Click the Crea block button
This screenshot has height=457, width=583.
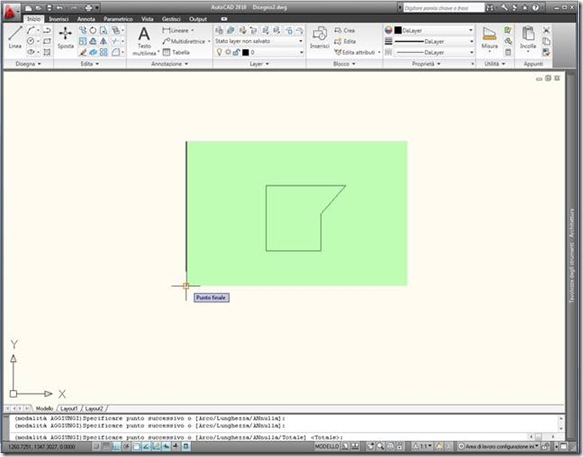pos(344,30)
